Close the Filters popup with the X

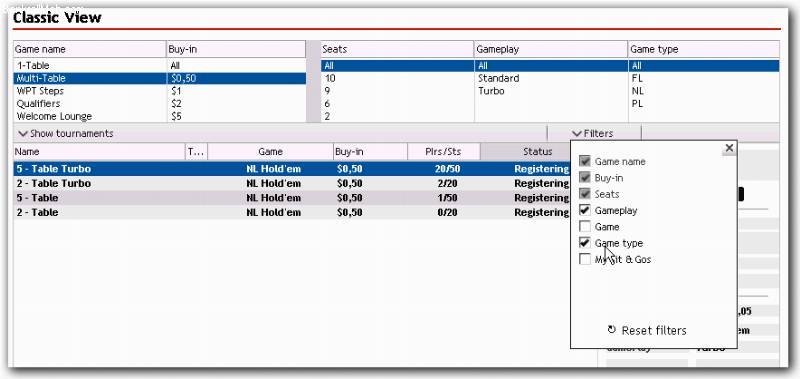pyautogui.click(x=729, y=148)
